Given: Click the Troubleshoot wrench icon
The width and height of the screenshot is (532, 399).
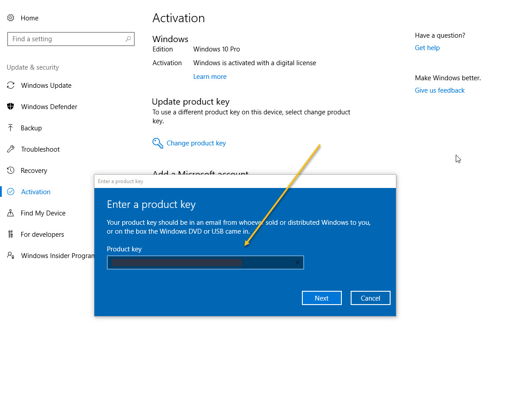Looking at the screenshot, I should 11,149.
